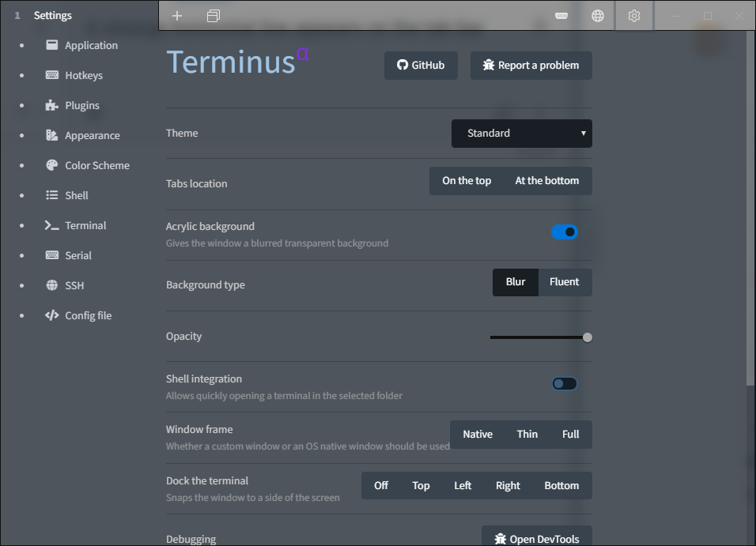The height and width of the screenshot is (546, 756).
Task: Select the Settings tab
Action: point(80,16)
